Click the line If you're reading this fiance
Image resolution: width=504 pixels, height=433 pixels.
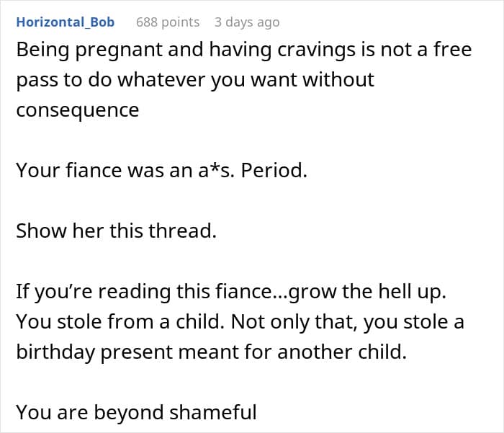point(231,292)
